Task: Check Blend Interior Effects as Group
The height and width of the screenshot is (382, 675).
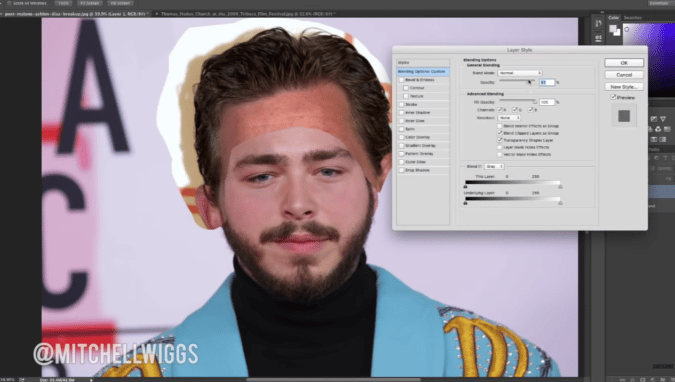Action: tap(500, 126)
